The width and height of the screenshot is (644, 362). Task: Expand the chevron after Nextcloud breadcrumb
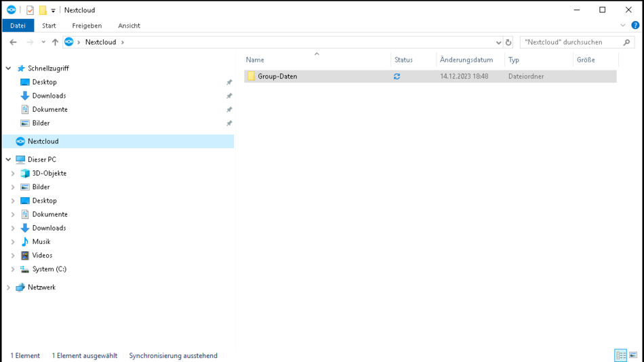click(123, 42)
